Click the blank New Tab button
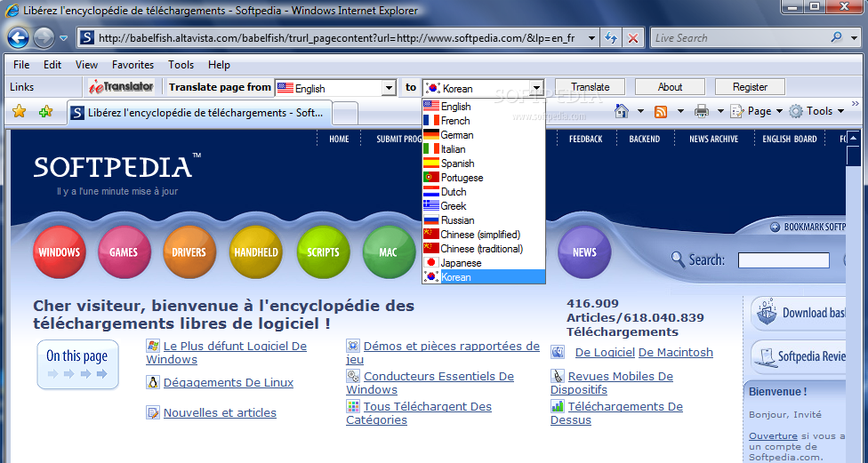Screen dimensions: 868x463 pos(345,114)
